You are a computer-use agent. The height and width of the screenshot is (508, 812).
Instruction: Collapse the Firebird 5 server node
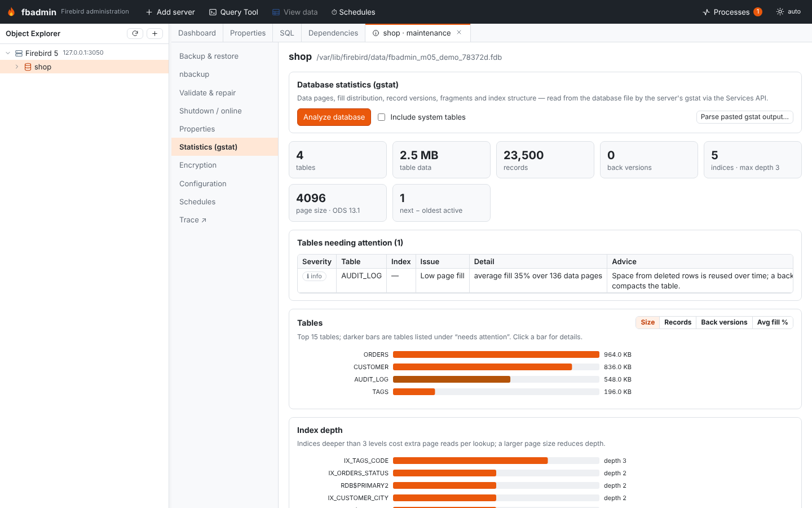tap(8, 53)
